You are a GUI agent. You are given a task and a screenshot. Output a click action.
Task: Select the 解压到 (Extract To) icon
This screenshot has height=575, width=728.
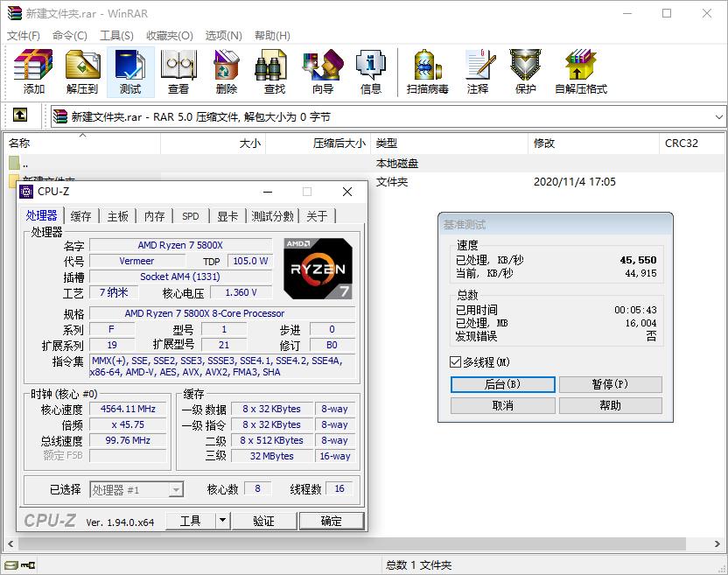pyautogui.click(x=83, y=70)
